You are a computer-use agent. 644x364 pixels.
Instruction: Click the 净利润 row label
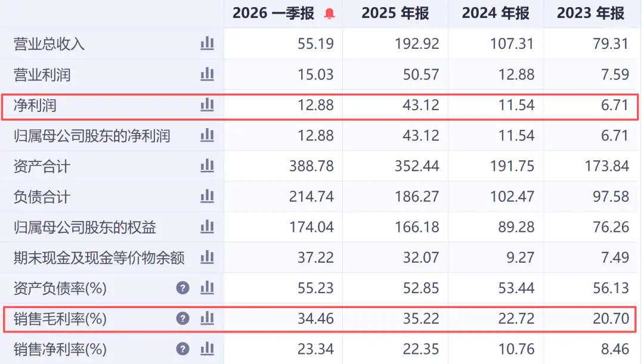point(35,105)
